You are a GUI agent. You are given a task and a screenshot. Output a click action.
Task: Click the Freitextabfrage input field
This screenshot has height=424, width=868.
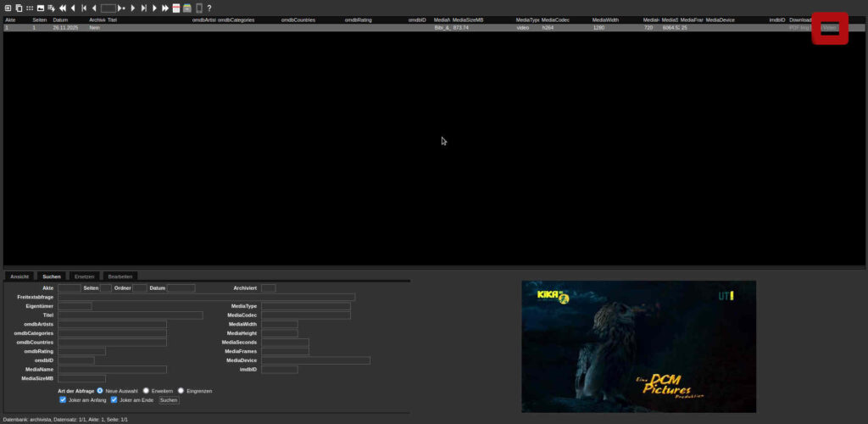click(x=206, y=297)
